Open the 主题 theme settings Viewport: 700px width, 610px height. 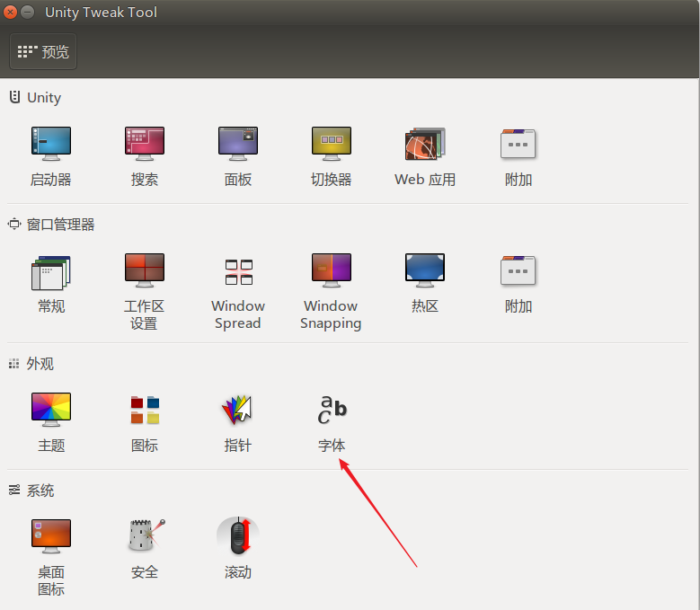pyautogui.click(x=51, y=422)
